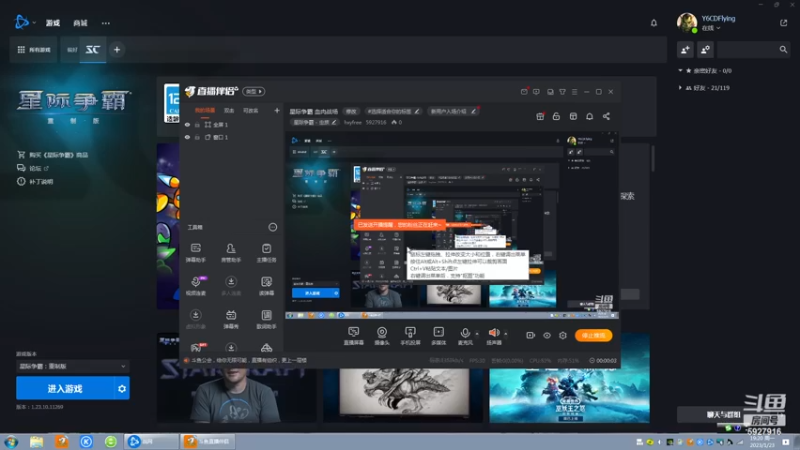The image size is (800, 450).
Task: Click funnel-shaped icon in Douyu title bar
Action: click(x=562, y=92)
